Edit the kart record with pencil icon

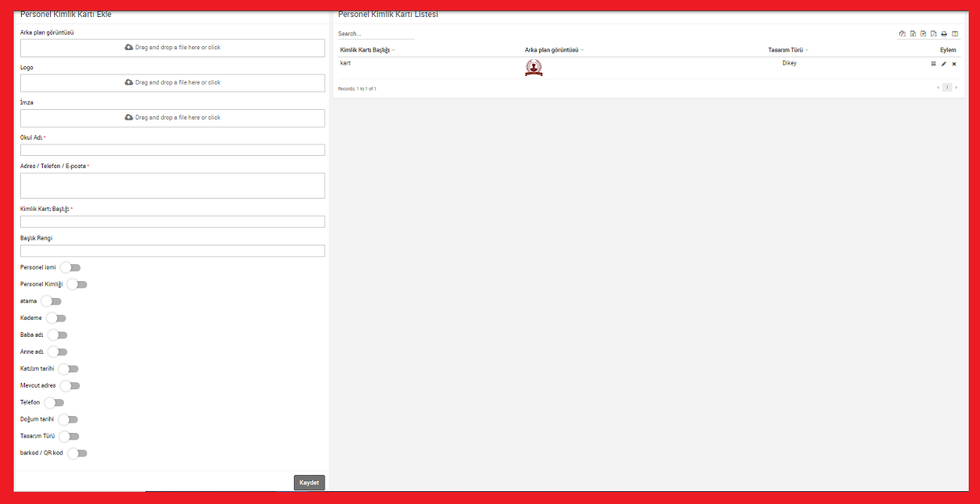click(944, 64)
